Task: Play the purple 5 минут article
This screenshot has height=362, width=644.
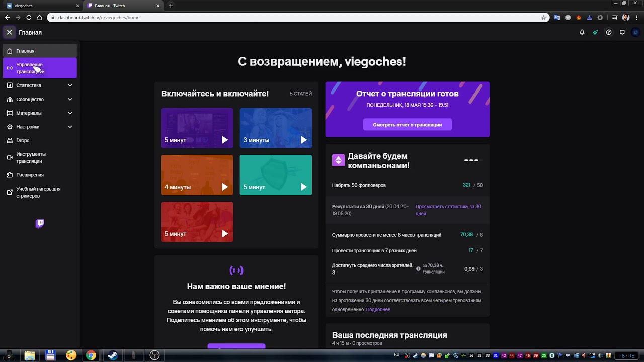Action: (x=197, y=128)
